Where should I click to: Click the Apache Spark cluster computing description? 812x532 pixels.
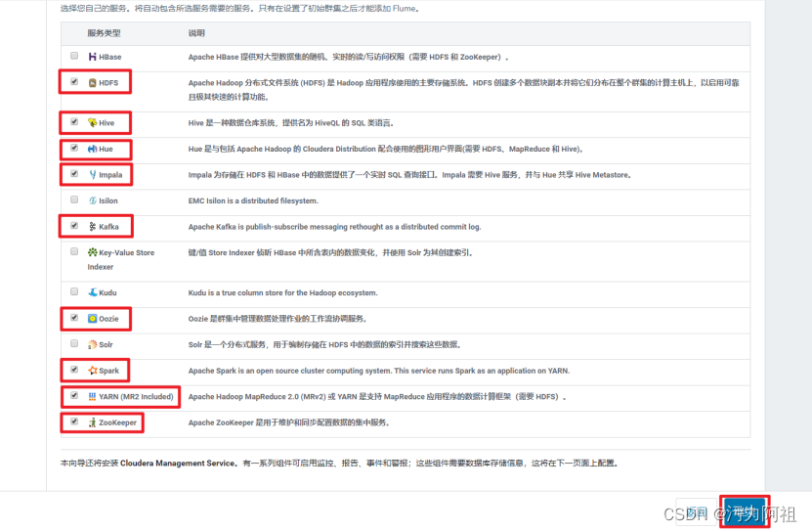click(x=378, y=371)
